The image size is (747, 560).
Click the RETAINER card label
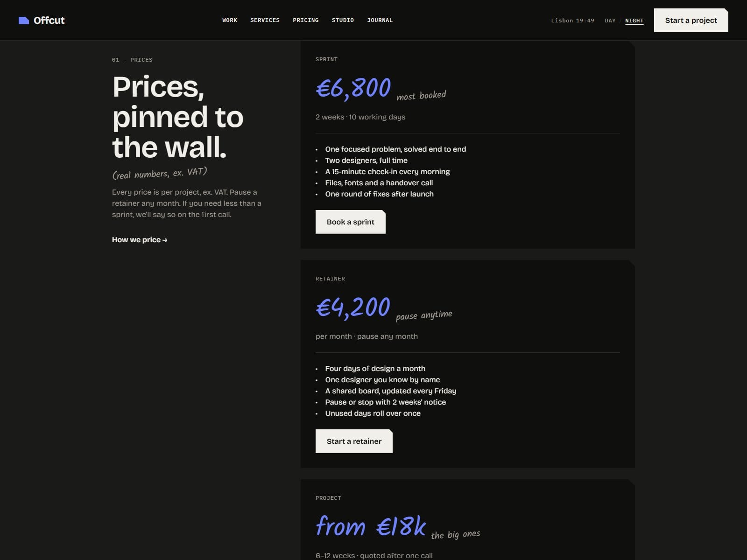330,279
